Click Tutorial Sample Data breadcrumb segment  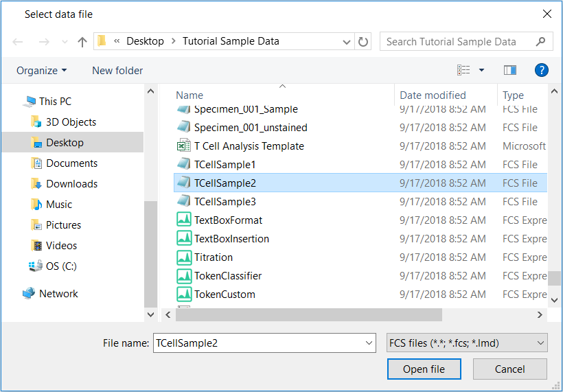point(231,41)
